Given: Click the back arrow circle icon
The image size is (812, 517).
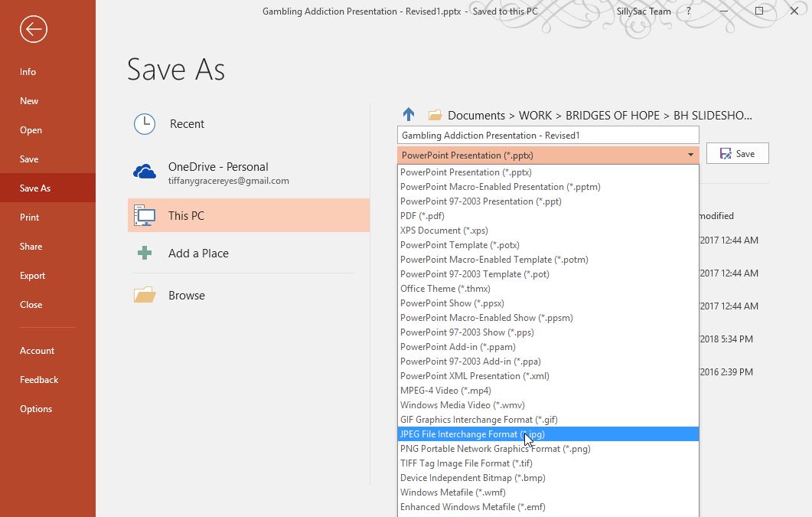Looking at the screenshot, I should [x=34, y=30].
